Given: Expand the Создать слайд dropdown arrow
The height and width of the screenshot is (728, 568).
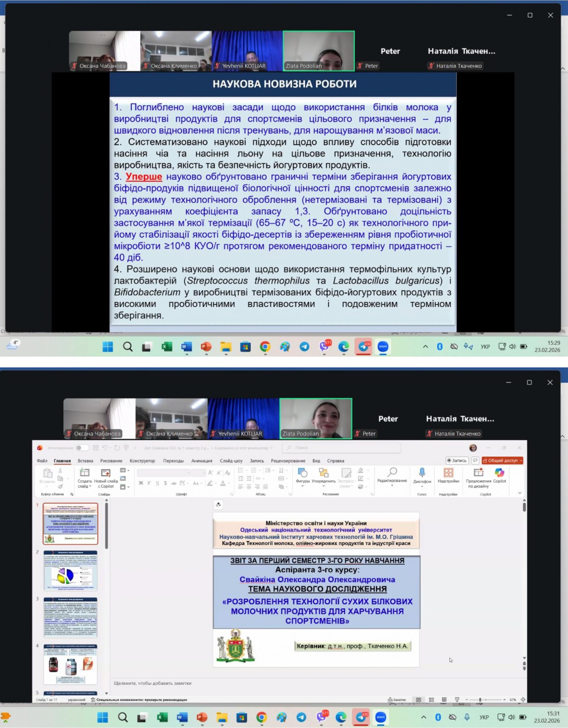Looking at the screenshot, I should (90, 486).
